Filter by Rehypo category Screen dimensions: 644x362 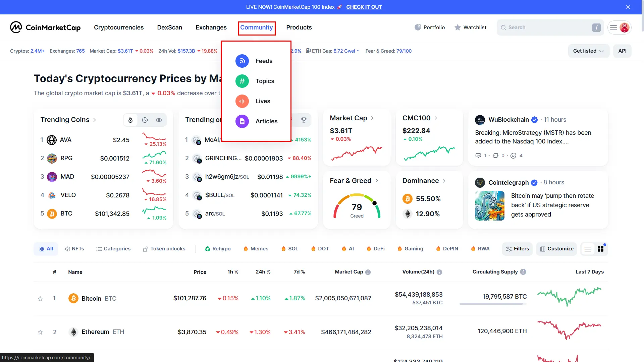(x=218, y=249)
